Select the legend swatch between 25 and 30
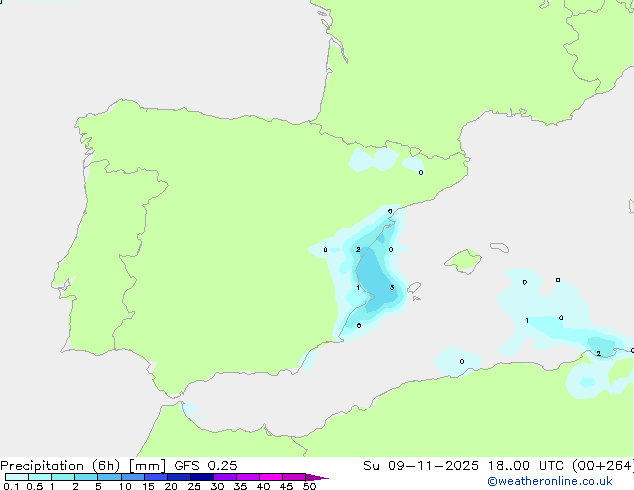This screenshot has height=490, width=634. 202,477
